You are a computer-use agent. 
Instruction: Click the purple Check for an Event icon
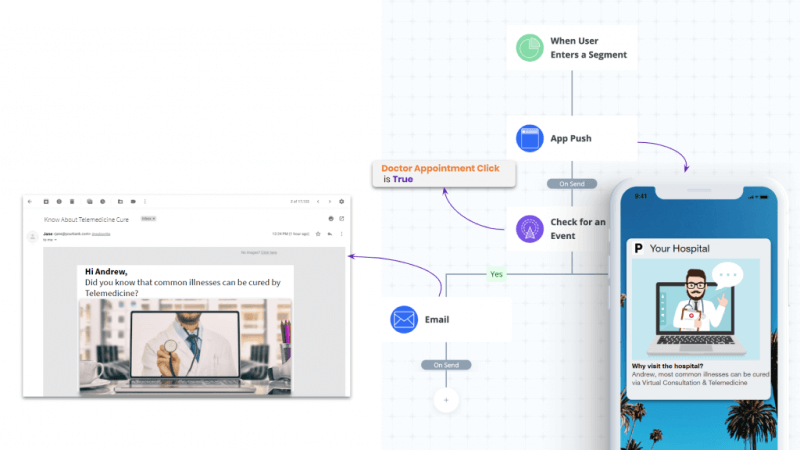click(529, 229)
